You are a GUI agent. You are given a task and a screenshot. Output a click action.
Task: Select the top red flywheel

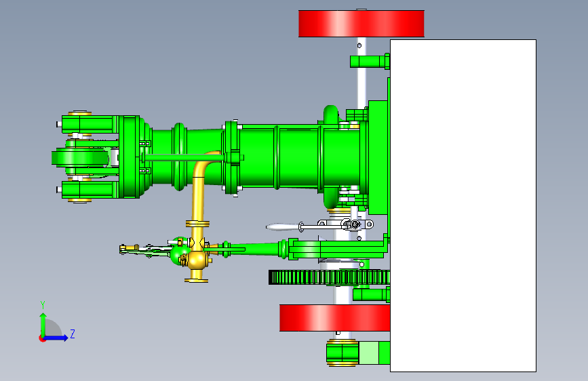(x=361, y=24)
